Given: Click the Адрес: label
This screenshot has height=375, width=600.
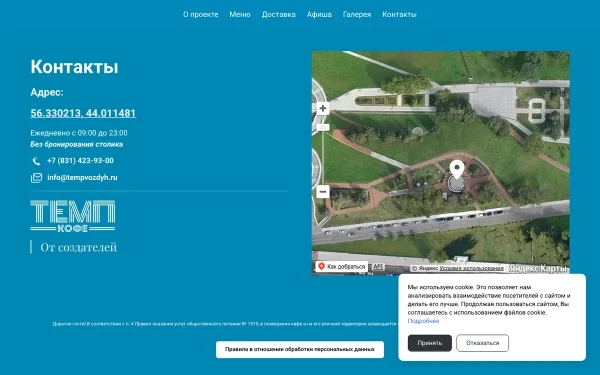Looking at the screenshot, I should coord(47,92).
